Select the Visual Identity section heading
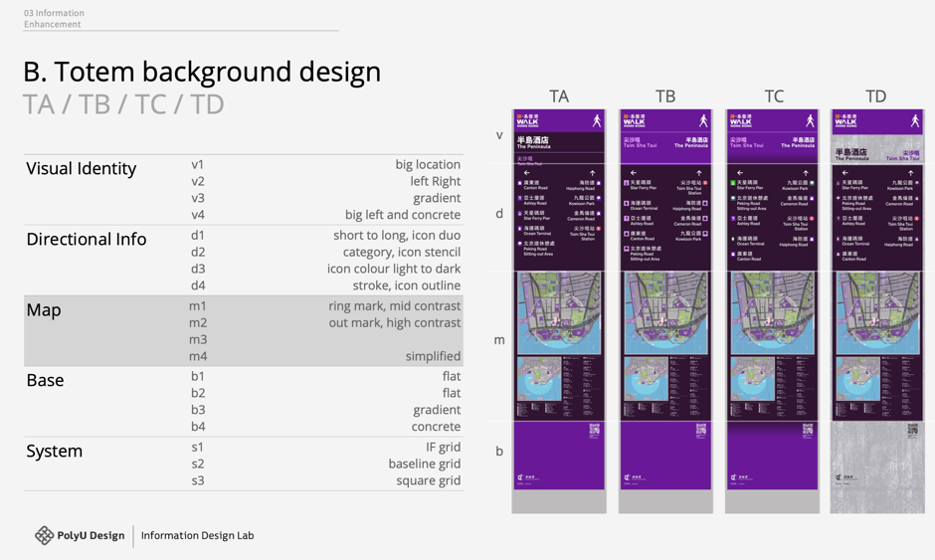 (81, 168)
